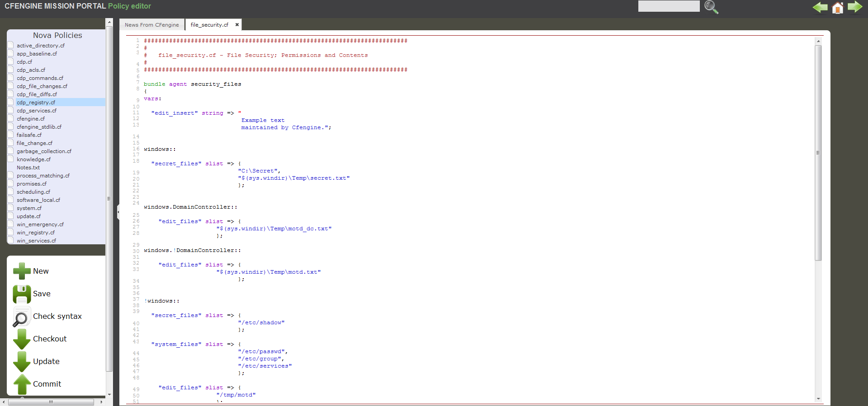Open cdp.cf policy file

coord(24,62)
